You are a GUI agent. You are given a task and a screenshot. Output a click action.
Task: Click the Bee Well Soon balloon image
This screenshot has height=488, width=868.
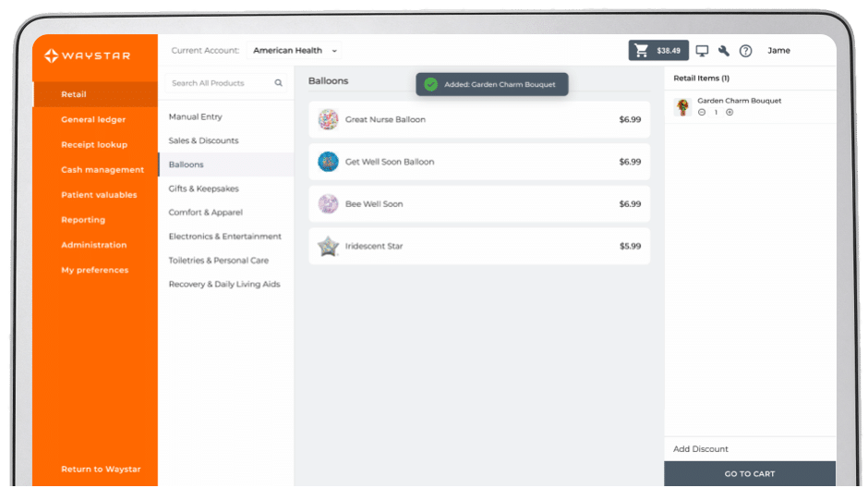click(328, 204)
